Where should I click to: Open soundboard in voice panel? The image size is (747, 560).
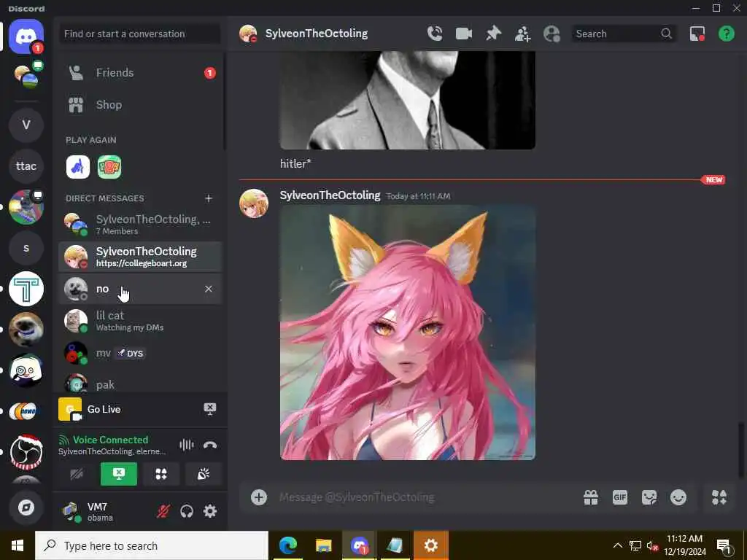tap(204, 474)
